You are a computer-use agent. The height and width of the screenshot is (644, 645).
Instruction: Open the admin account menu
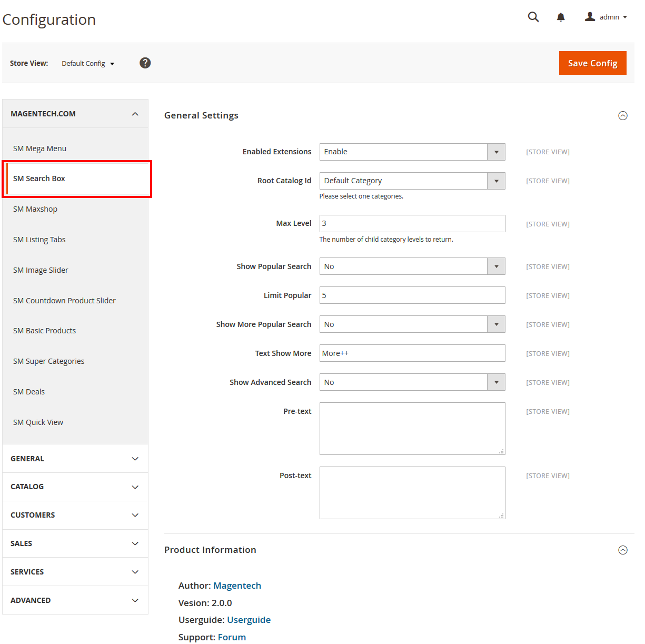click(x=606, y=17)
